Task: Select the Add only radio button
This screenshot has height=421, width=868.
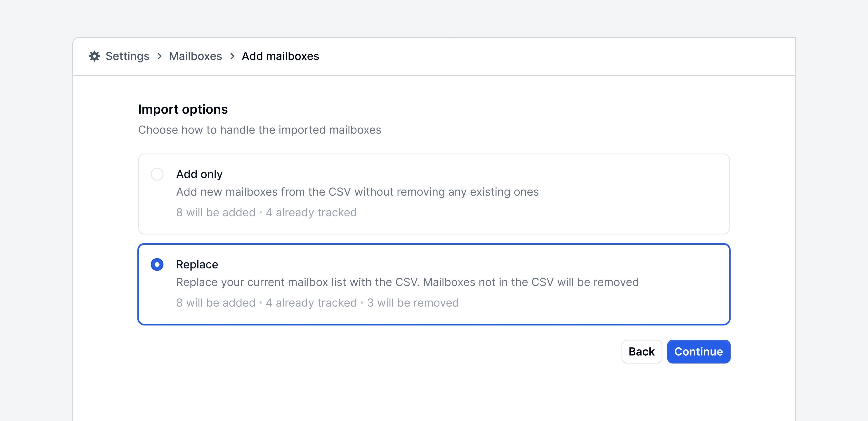Action: pyautogui.click(x=157, y=174)
